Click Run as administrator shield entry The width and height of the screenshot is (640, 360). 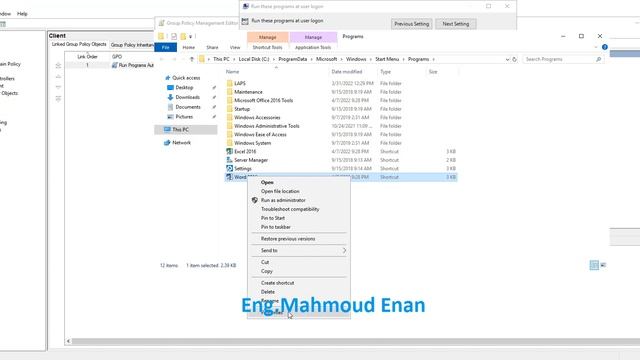pos(283,200)
